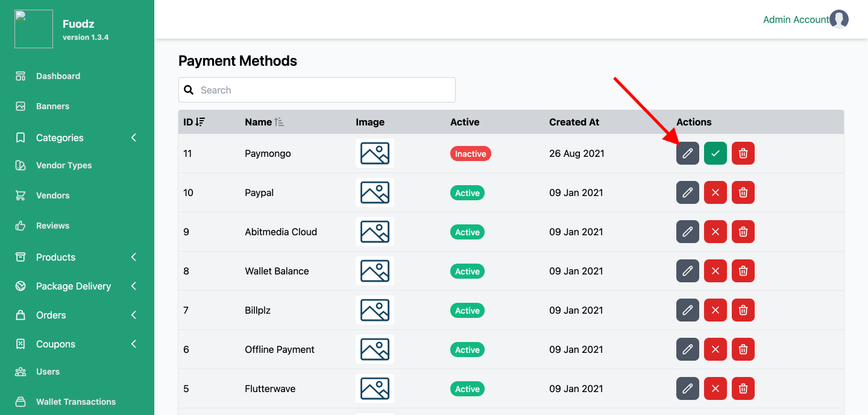
Task: Expand the Orders menu chevron
Action: point(133,315)
